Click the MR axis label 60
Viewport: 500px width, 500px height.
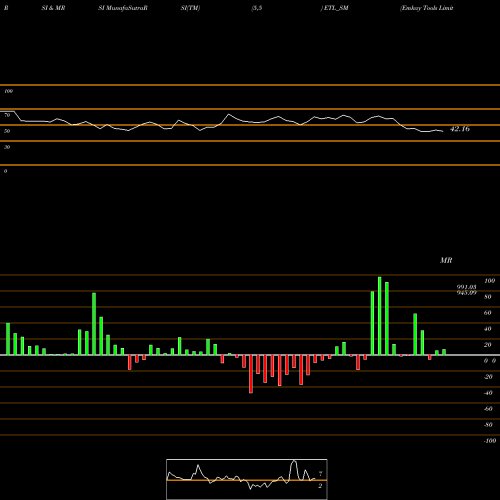(x=488, y=313)
